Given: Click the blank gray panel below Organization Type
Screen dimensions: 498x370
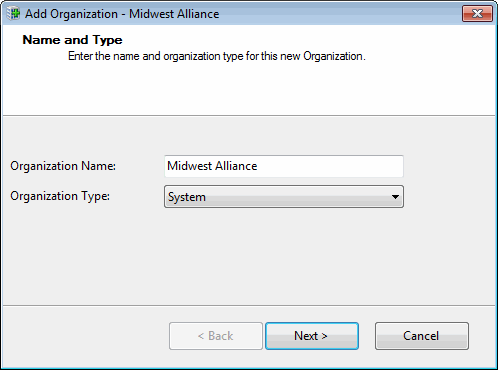Looking at the screenshot, I should pyautogui.click(x=249, y=256).
